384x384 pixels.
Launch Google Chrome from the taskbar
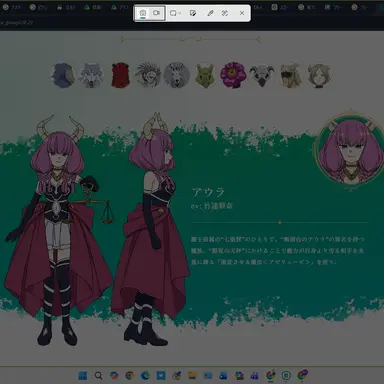coord(130,376)
